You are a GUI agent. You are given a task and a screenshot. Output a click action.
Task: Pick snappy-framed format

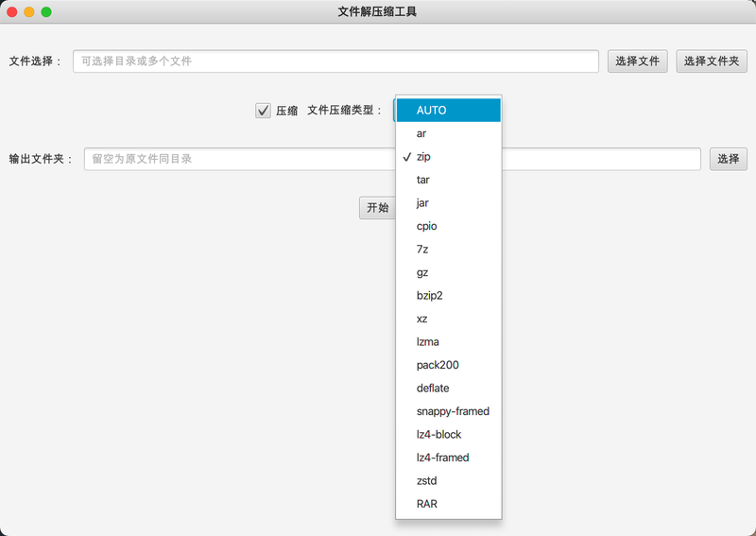pos(448,411)
